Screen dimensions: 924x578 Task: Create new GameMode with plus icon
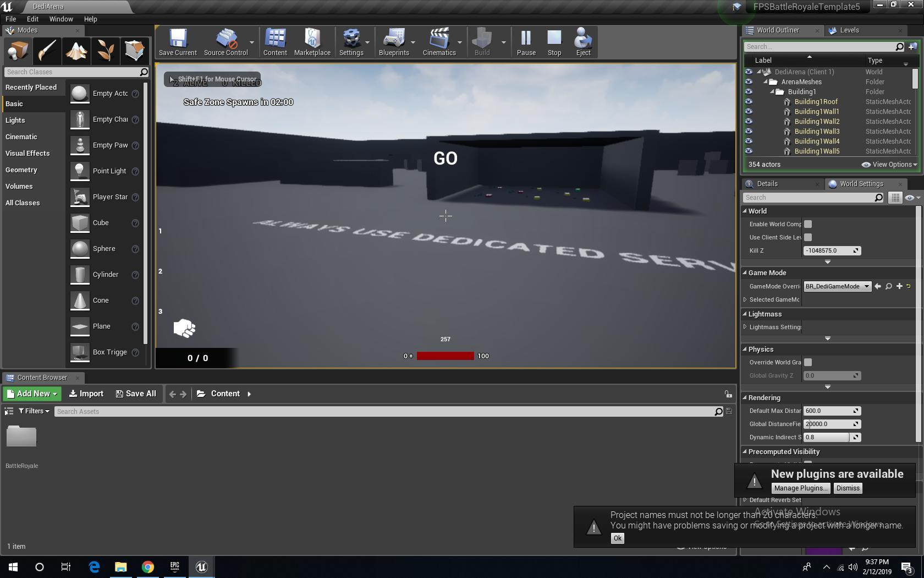point(899,286)
